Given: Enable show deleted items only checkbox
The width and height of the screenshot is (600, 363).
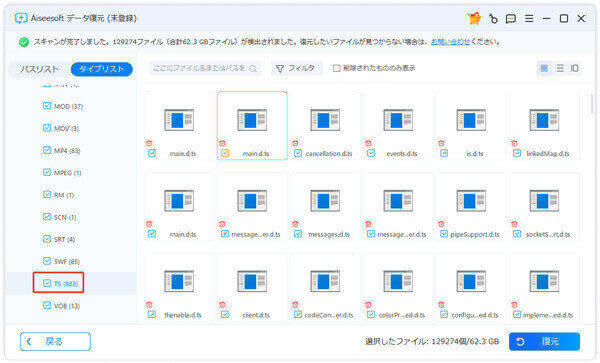Looking at the screenshot, I should point(336,68).
